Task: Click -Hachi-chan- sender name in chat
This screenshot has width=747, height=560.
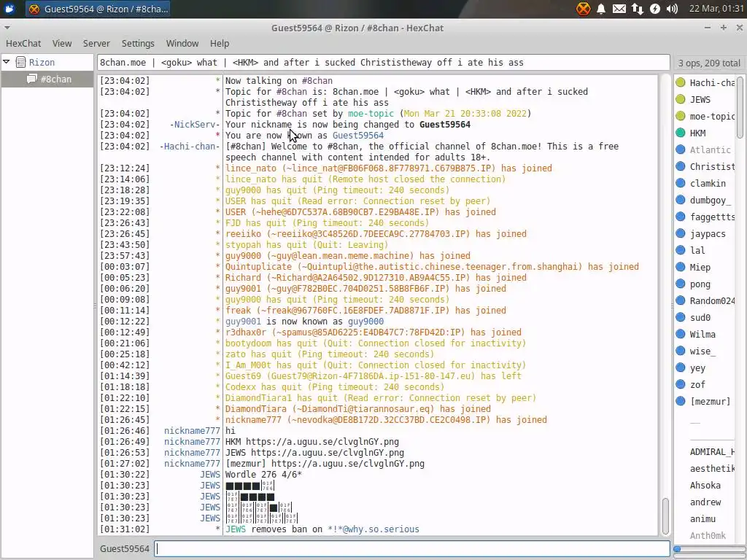Action: [190, 146]
